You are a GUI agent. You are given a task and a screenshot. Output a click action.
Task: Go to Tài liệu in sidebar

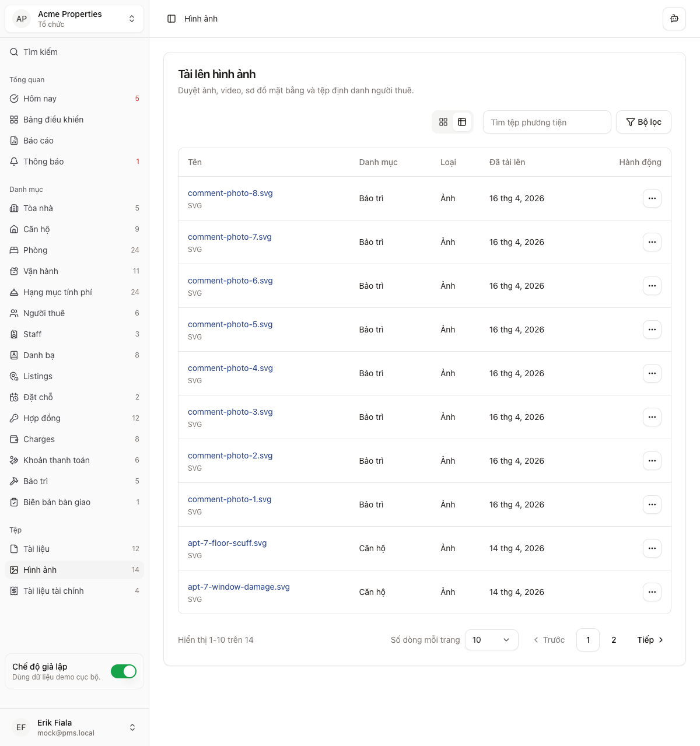pos(36,549)
